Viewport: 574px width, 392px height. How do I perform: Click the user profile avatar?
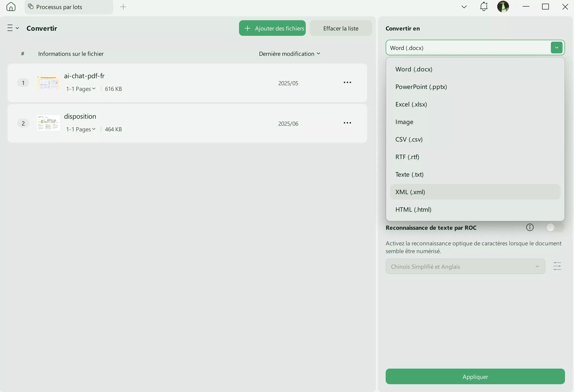(x=503, y=7)
